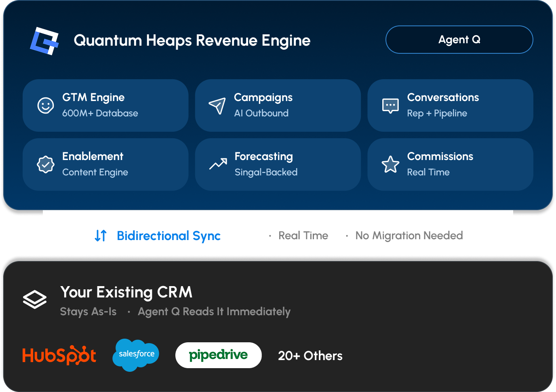This screenshot has width=556, height=392.
Task: Open the Pipedrive logo pill
Action: pyautogui.click(x=219, y=355)
